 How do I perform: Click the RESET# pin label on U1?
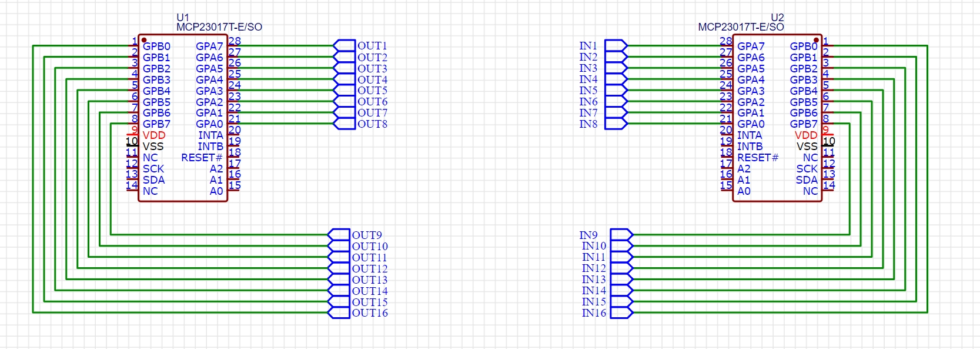coord(202,157)
